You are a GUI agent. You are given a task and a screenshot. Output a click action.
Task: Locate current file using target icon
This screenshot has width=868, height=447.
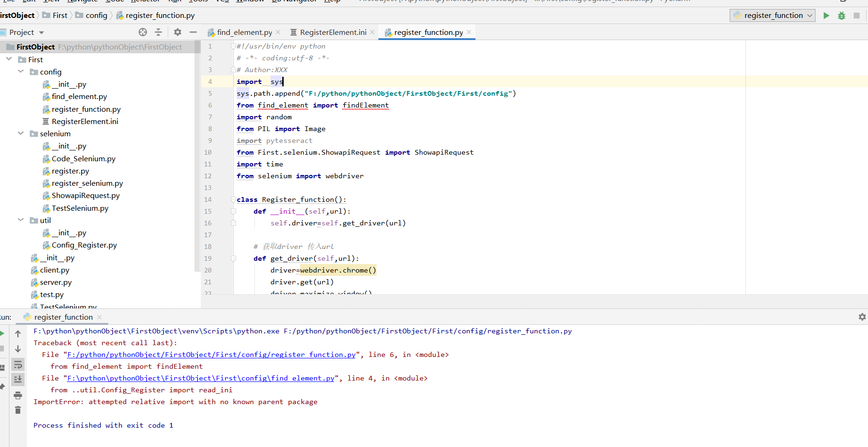[x=143, y=32]
